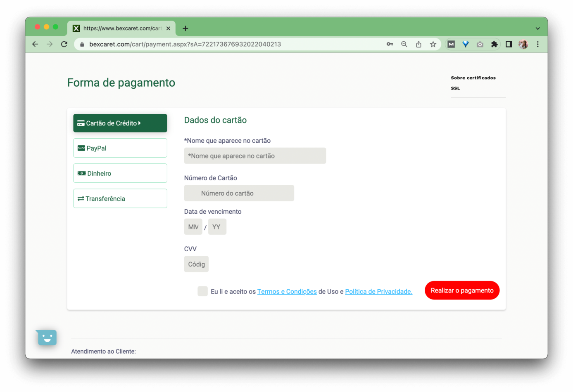This screenshot has height=392, width=573.
Task: Choose PayPal payment option
Action: point(120,148)
